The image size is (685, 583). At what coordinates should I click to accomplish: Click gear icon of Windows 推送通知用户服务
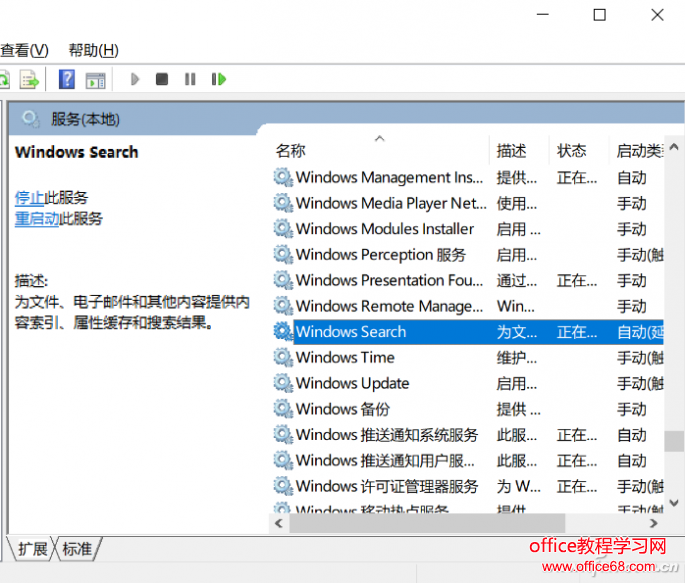pyautogui.click(x=283, y=461)
